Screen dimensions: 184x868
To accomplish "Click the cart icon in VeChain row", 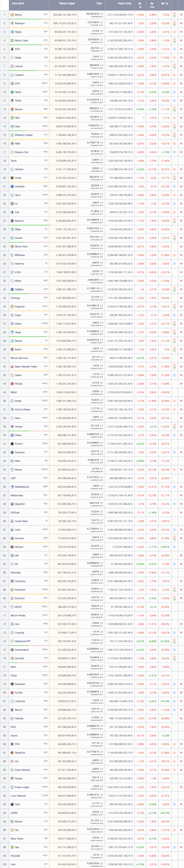I will [x=181, y=169].
